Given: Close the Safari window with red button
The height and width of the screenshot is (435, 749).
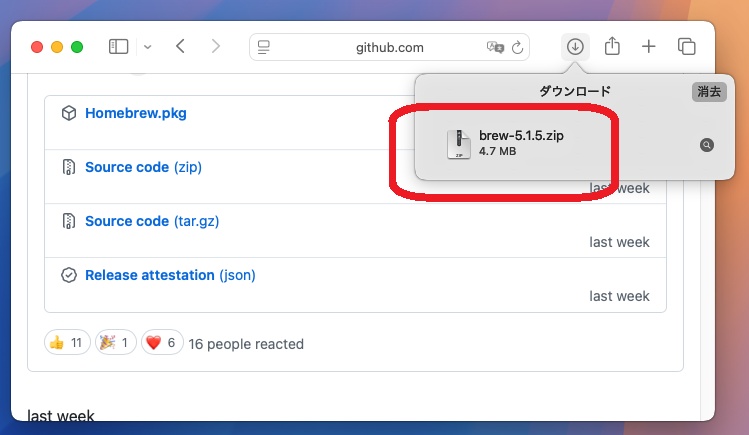Looking at the screenshot, I should point(37,47).
